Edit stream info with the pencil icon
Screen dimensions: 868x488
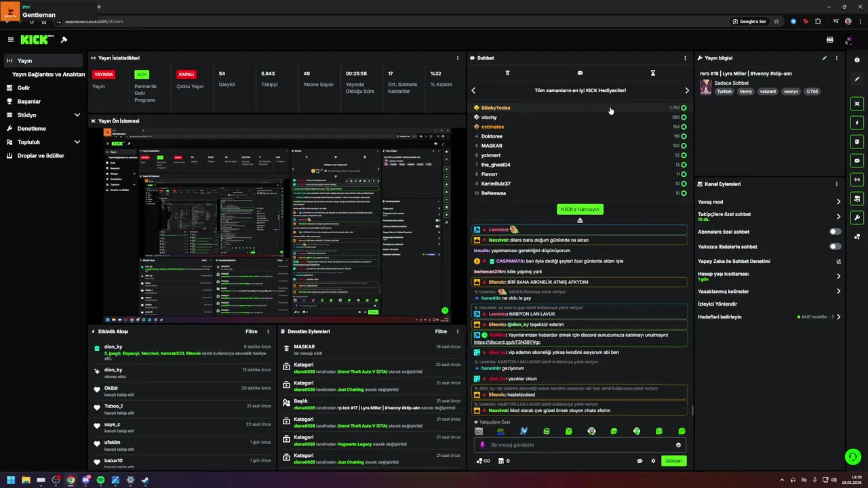[x=825, y=58]
